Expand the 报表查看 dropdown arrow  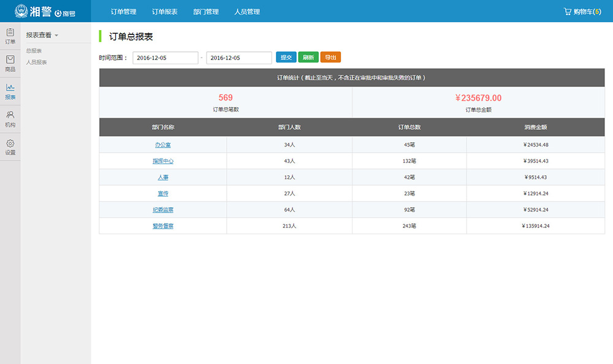pos(56,36)
